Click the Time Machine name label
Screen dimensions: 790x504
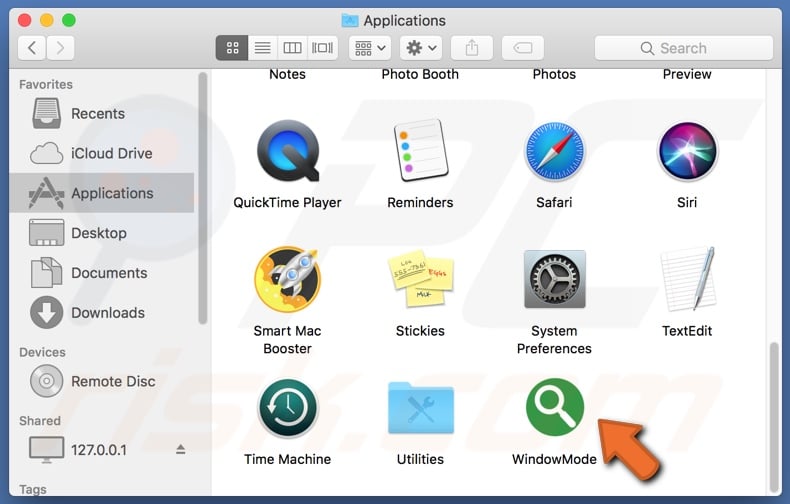tap(288, 459)
